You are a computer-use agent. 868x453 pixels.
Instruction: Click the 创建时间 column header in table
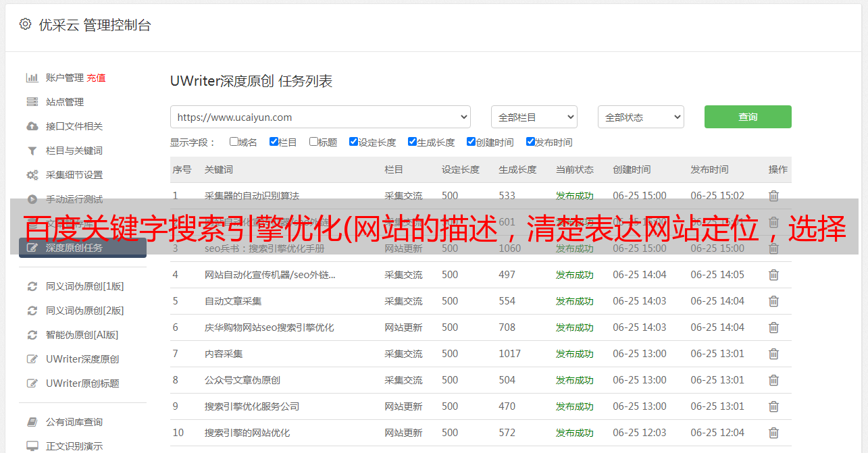click(632, 169)
